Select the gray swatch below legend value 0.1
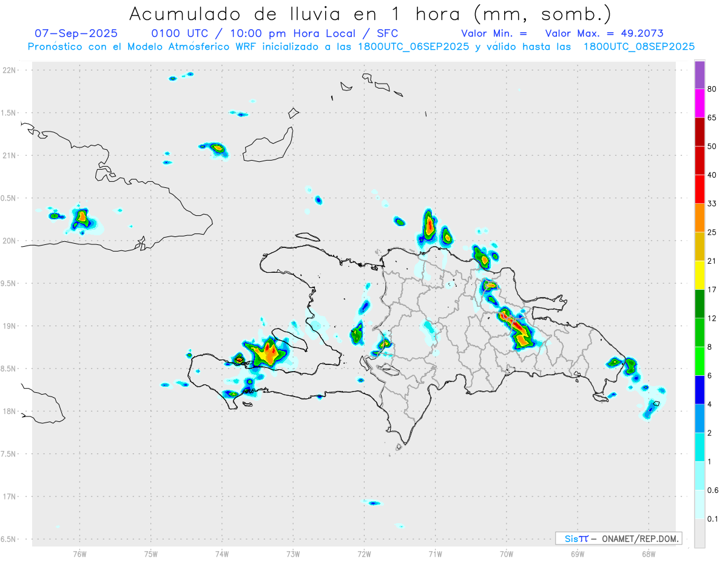 [699, 533]
